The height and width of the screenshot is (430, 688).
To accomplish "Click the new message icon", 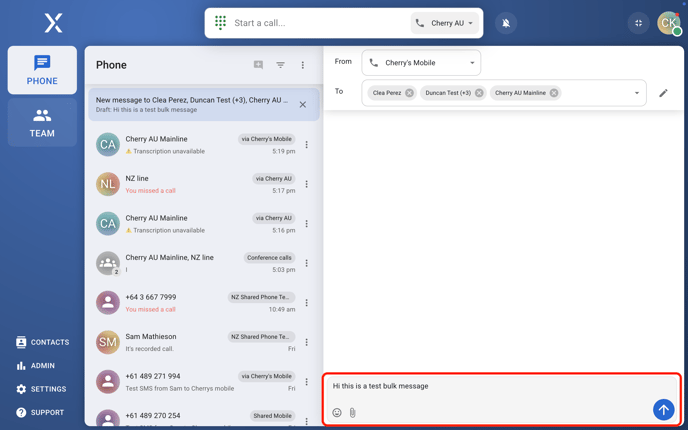I will coord(258,65).
